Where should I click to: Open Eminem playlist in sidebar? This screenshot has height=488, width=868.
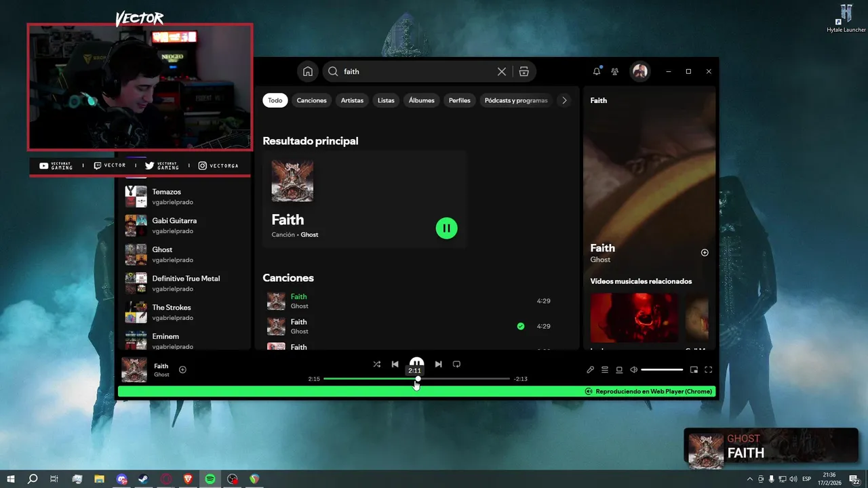(183, 341)
